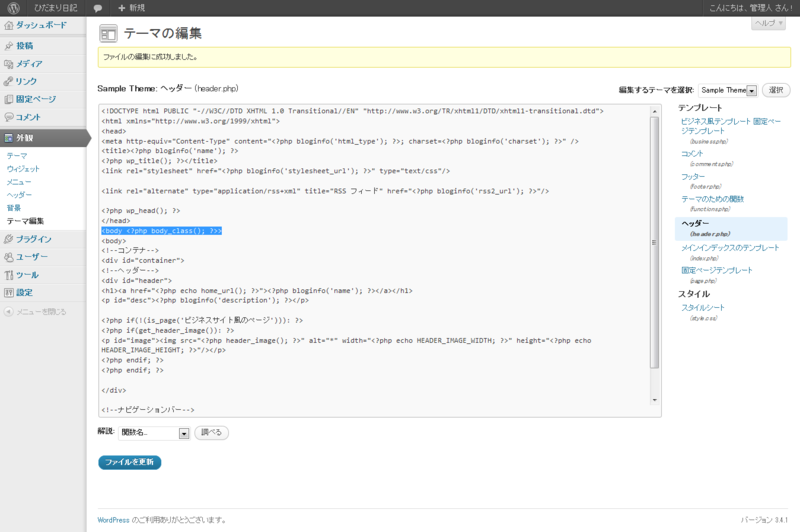
Task: Click the <div id="container"> code line
Action: click(x=143, y=261)
